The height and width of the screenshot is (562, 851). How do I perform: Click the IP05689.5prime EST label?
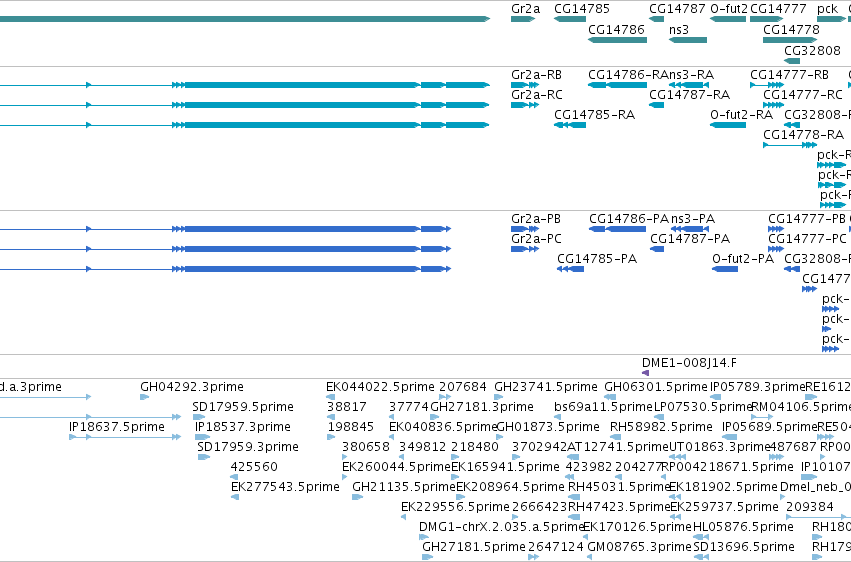[x=770, y=427]
